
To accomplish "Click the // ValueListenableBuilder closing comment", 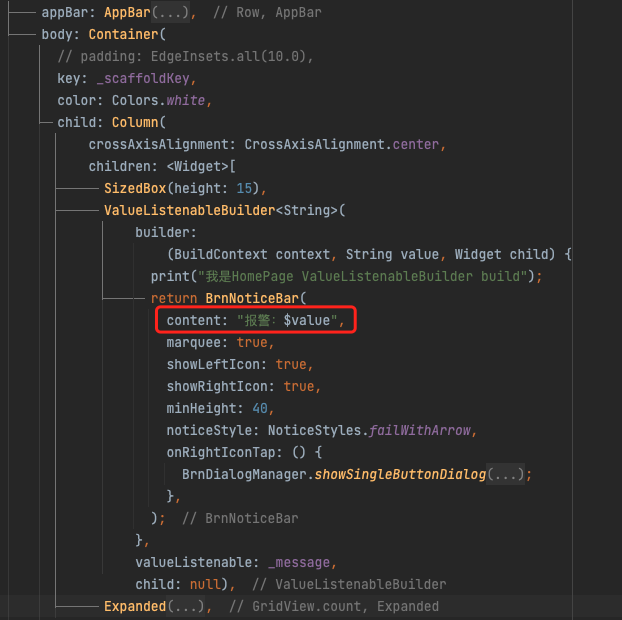I will coord(349,584).
